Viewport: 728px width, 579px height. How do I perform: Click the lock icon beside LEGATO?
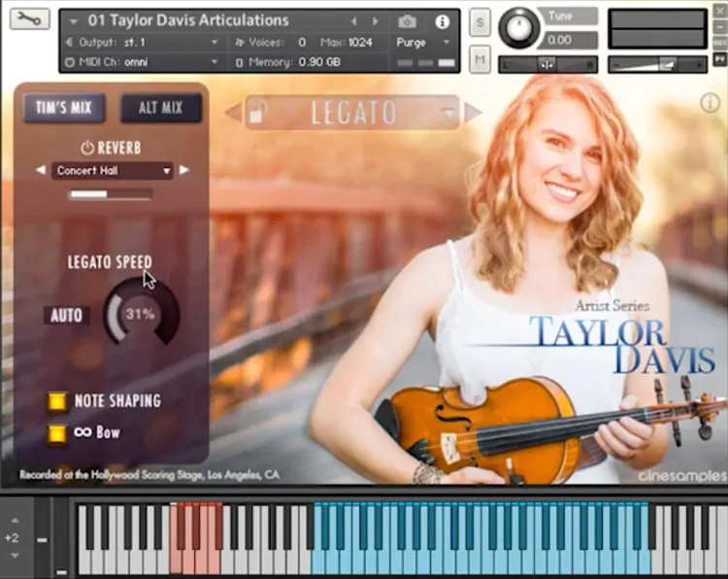(256, 114)
